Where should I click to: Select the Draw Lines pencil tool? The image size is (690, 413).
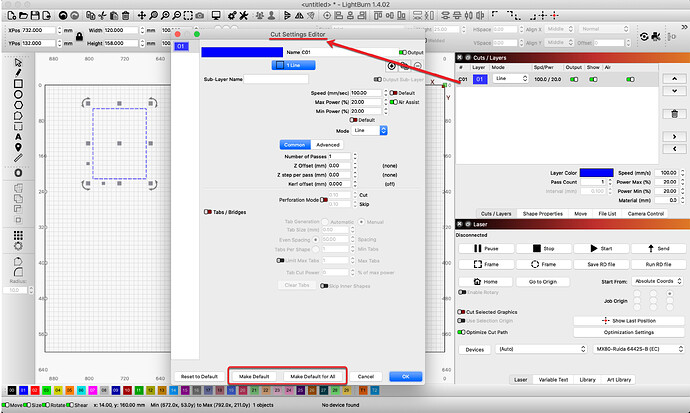pyautogui.click(x=18, y=73)
